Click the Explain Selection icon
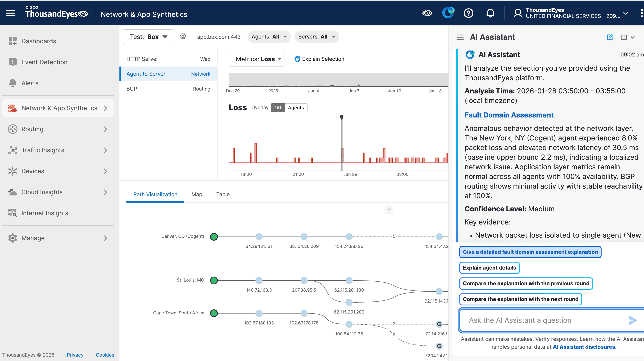Screen dimensions: 644x361 297,59
